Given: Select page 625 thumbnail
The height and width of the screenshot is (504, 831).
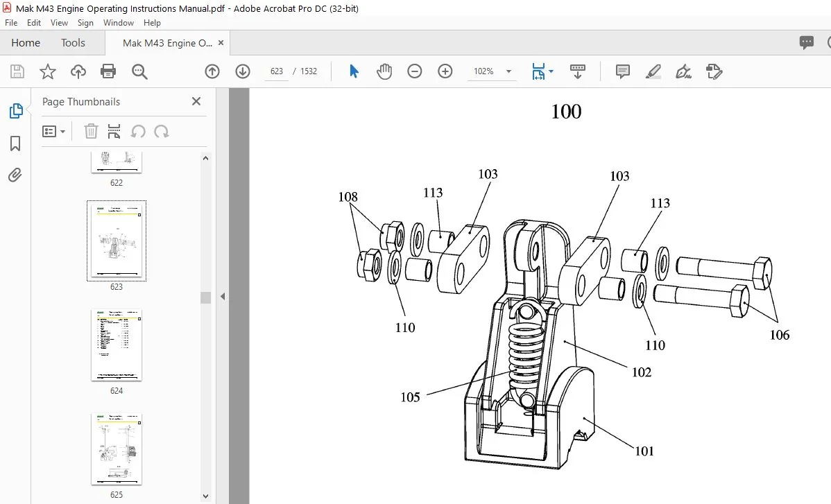Looking at the screenshot, I should pyautogui.click(x=117, y=449).
